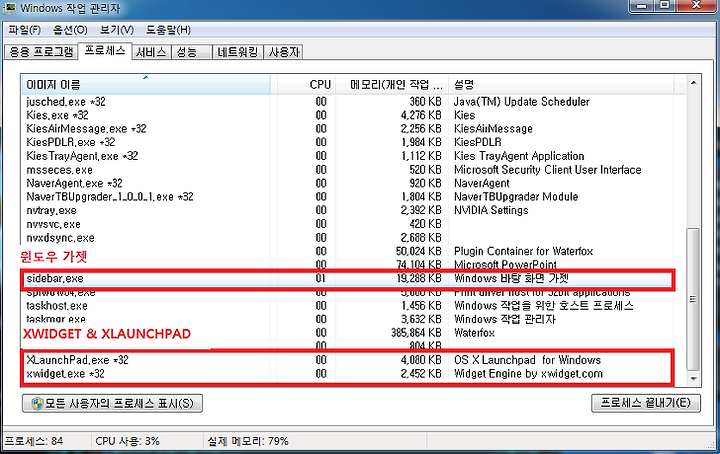Select the nvxdsync.exe process

[60, 238]
